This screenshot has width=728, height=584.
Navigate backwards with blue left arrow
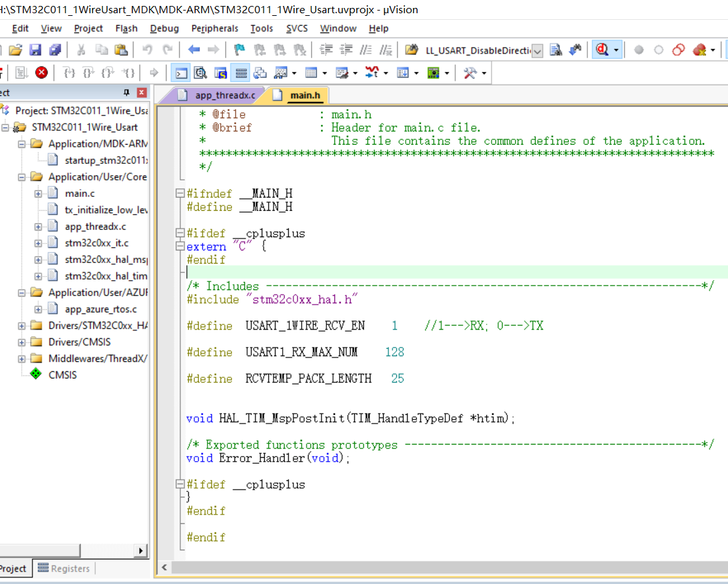point(194,50)
